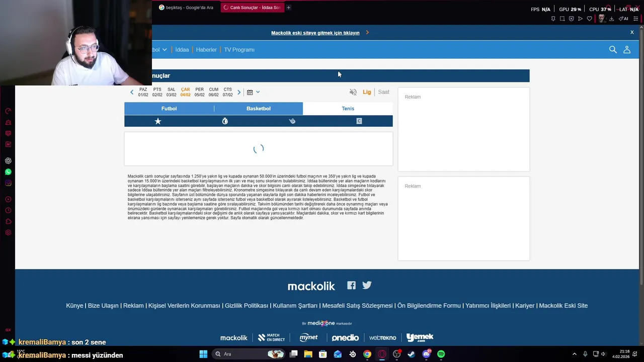Open the Kullanım Şartları footer link

pyautogui.click(x=295, y=306)
